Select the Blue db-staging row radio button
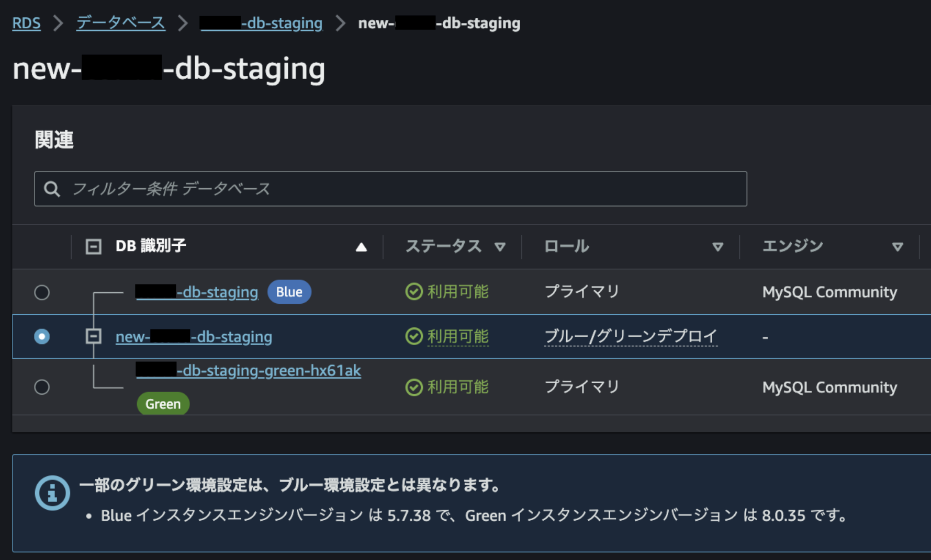The height and width of the screenshot is (560, 931). (42, 292)
